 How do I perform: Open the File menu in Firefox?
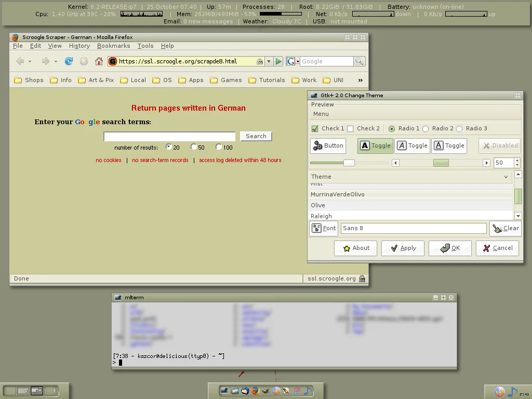[18, 46]
